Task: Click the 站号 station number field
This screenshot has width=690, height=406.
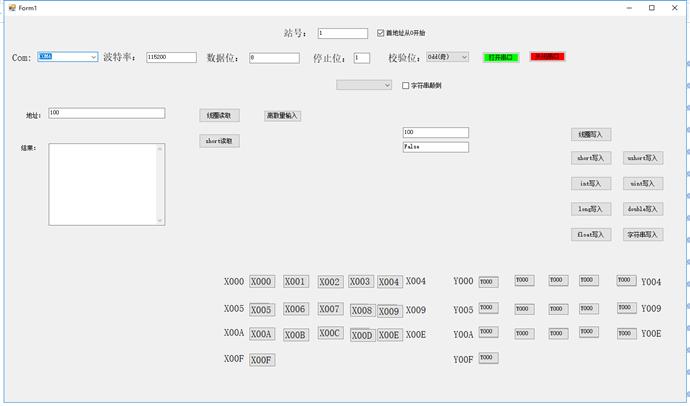Action: click(x=342, y=33)
